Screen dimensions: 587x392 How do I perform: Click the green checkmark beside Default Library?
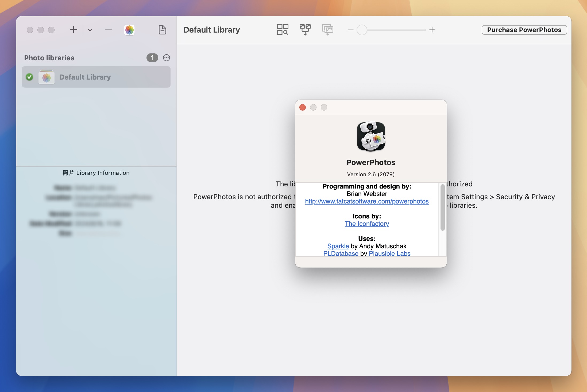coord(29,77)
